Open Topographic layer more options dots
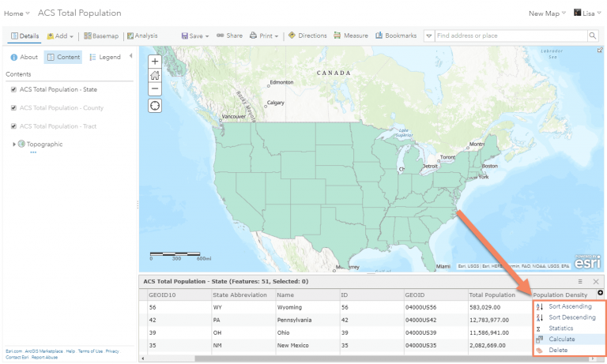 point(33,152)
